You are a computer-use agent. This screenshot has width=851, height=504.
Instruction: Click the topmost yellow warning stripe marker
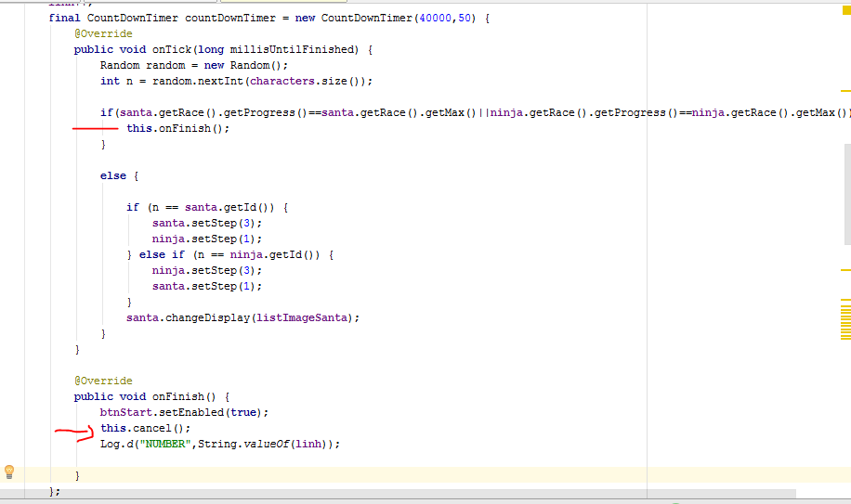point(845,91)
